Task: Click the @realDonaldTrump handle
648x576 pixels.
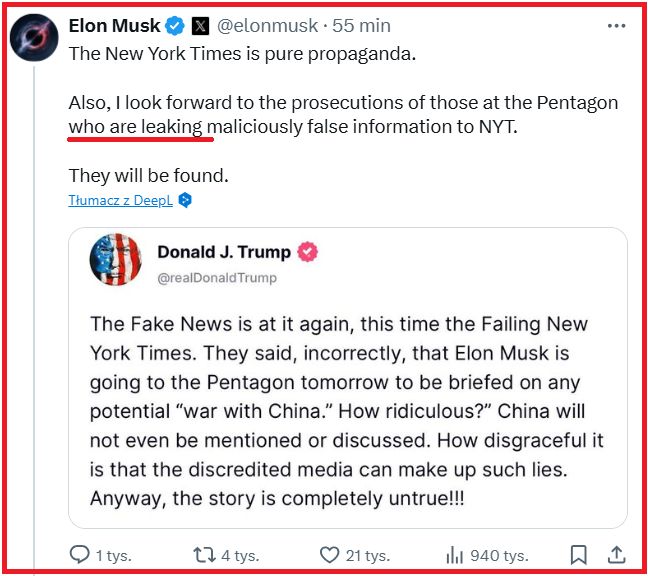Action: (x=217, y=277)
